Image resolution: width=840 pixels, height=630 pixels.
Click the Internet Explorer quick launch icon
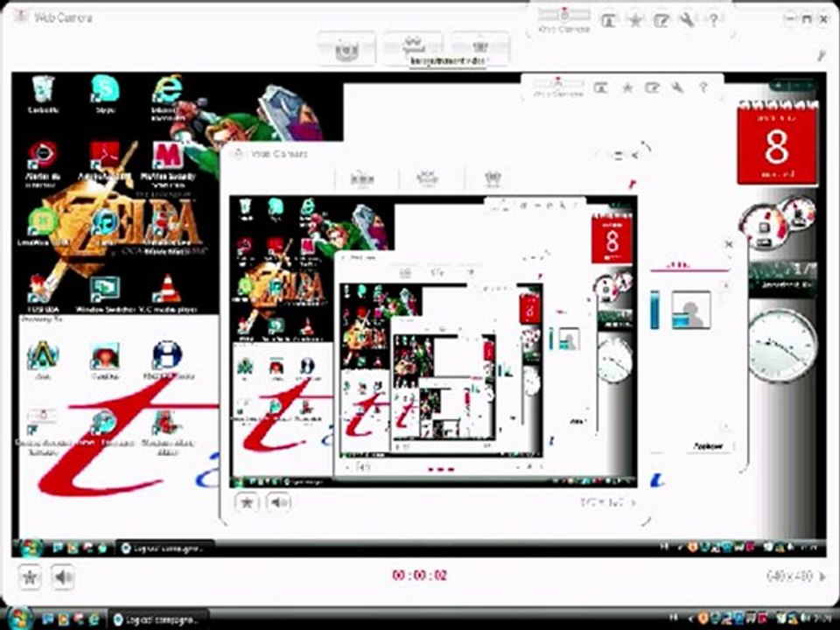(x=94, y=619)
